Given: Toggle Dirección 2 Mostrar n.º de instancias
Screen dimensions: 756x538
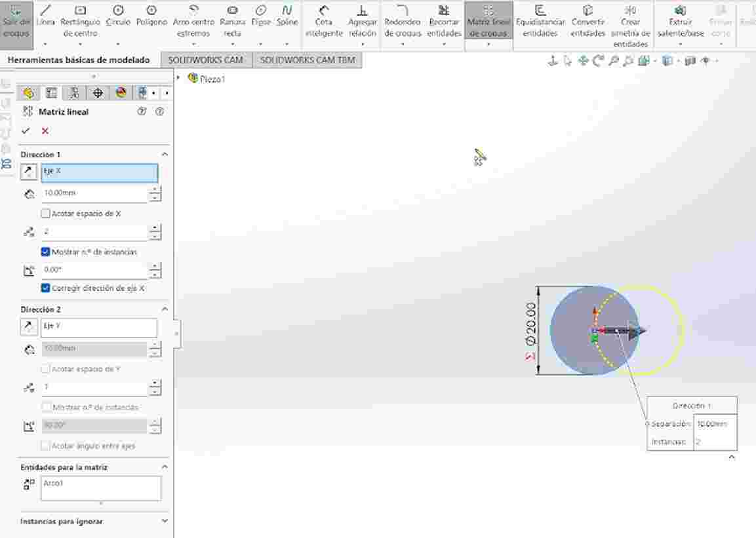Looking at the screenshot, I should point(45,407).
